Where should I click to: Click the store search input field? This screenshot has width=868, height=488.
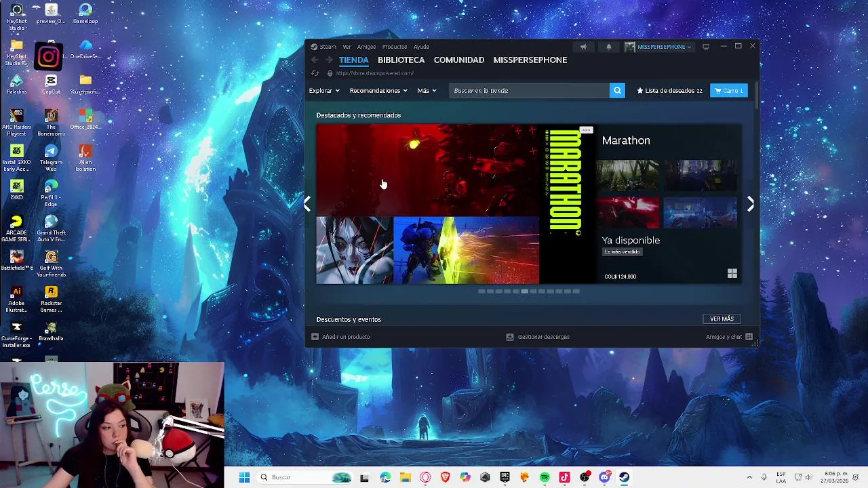click(530, 91)
